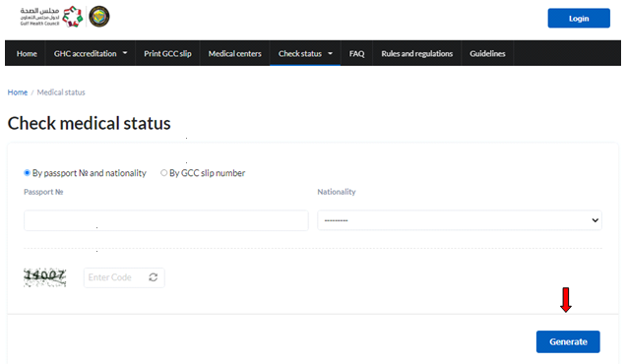Click the Nationality field label

[337, 192]
